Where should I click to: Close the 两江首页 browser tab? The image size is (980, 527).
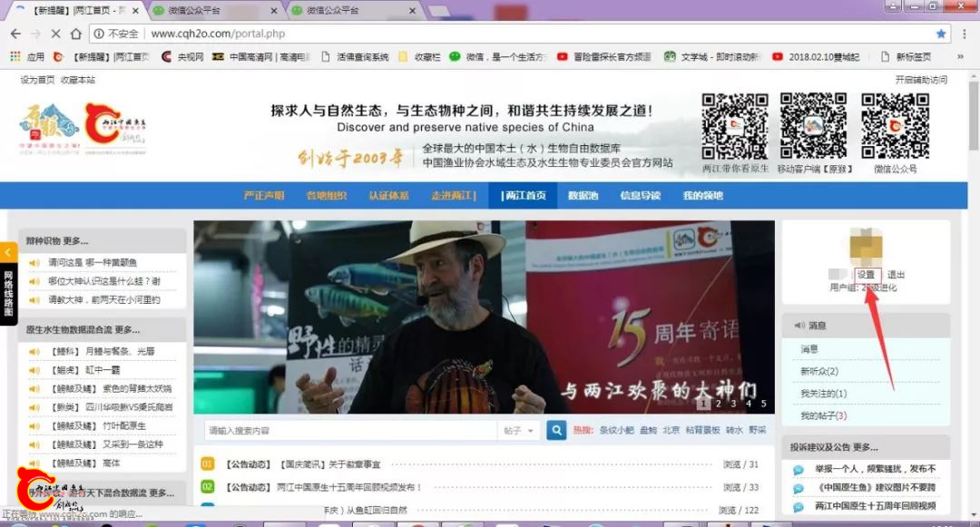coord(135,11)
